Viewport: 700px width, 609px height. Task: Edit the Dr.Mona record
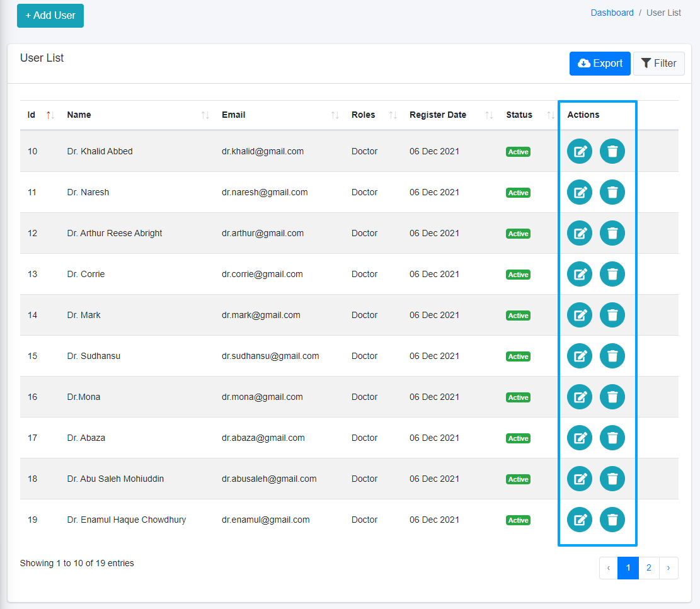580,397
